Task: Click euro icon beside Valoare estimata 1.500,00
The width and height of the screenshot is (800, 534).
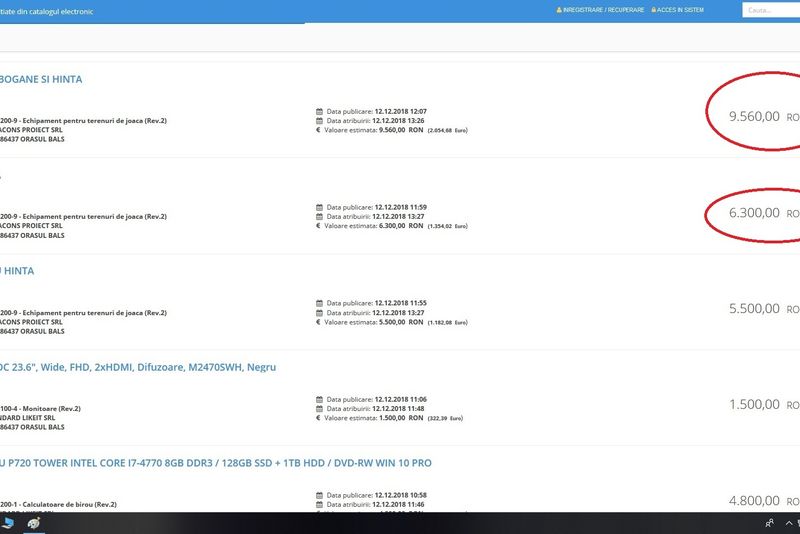Action: click(x=320, y=417)
